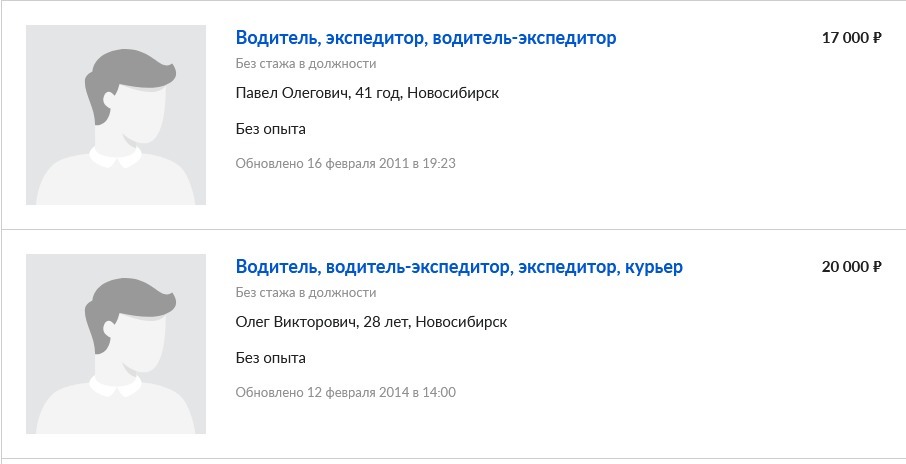
Task: Click 'Новосибирск' in Олег Викторович's resume
Action: click(461, 322)
